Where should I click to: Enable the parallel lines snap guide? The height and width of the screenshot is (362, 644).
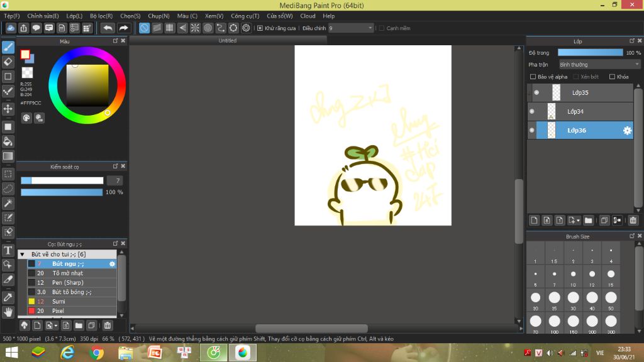point(157,28)
